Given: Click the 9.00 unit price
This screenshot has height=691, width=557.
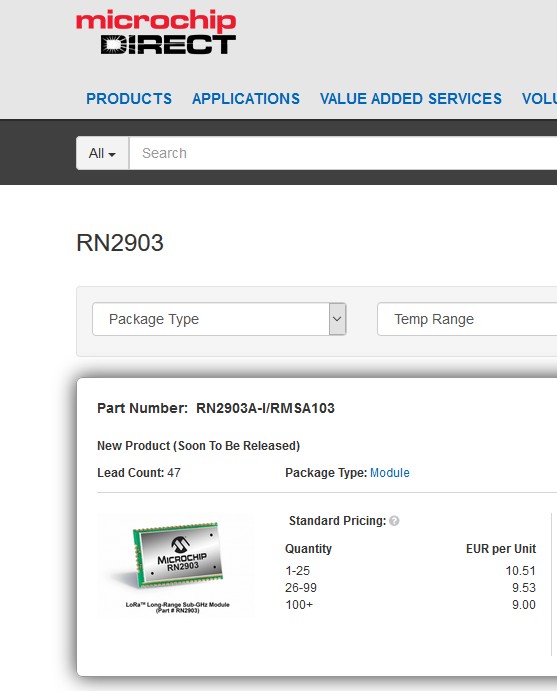Looking at the screenshot, I should [x=524, y=605].
